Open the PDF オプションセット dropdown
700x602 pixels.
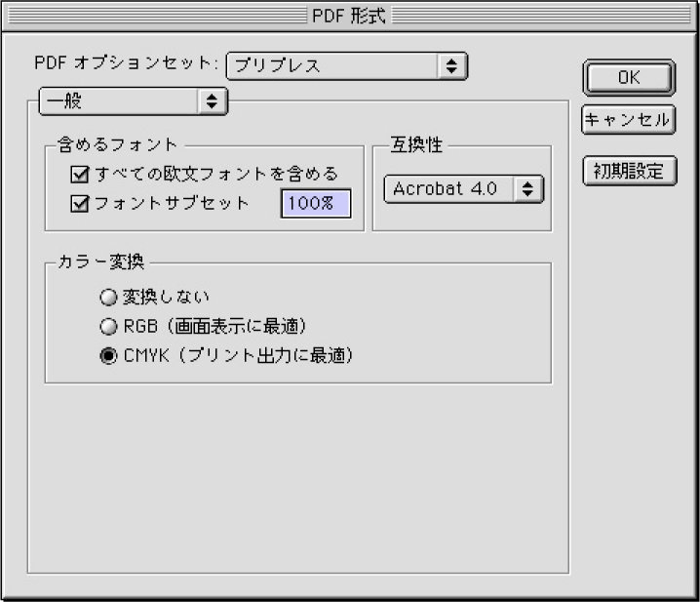(x=347, y=66)
